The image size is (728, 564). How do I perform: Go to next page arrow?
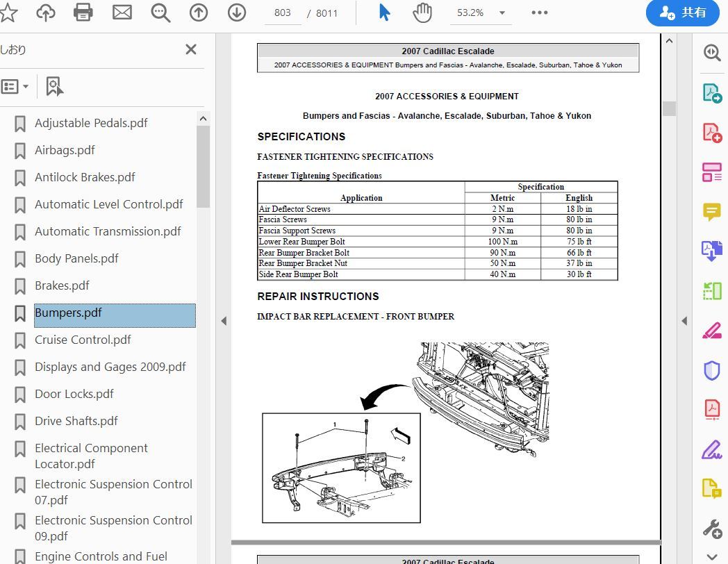pyautogui.click(x=237, y=13)
